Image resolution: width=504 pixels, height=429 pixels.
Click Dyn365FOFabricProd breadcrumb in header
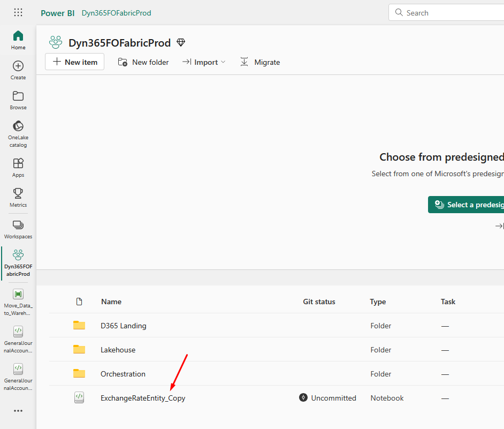coord(116,13)
